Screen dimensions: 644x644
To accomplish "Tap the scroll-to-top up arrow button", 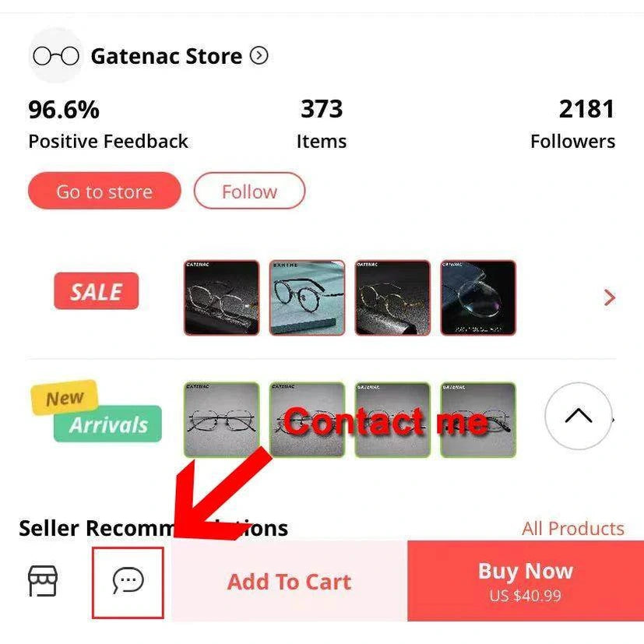I will click(x=579, y=416).
